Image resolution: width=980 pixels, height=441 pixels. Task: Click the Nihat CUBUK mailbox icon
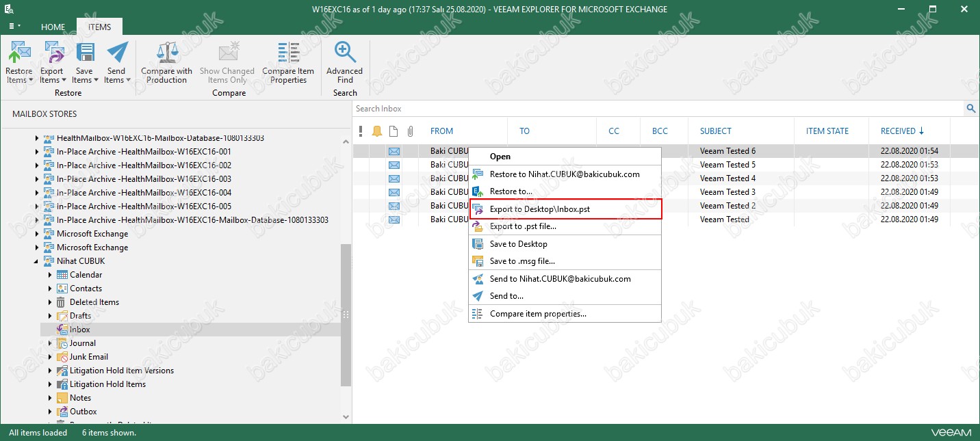click(x=49, y=261)
